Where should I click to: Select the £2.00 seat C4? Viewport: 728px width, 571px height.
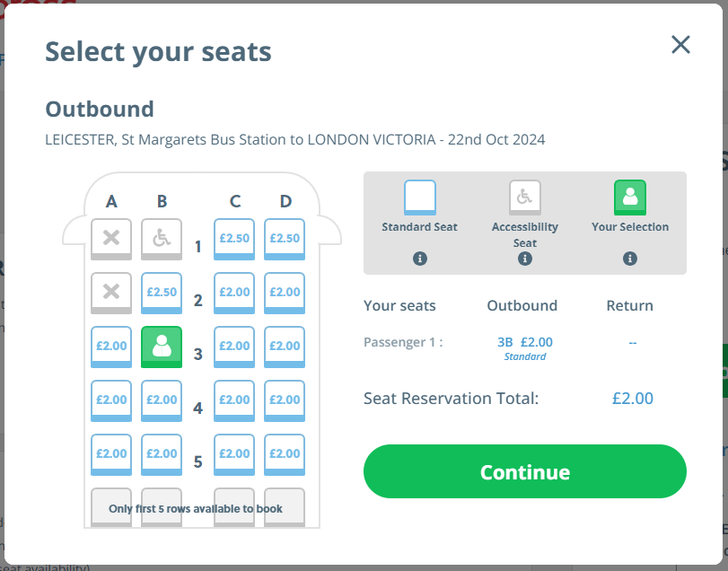tap(233, 400)
